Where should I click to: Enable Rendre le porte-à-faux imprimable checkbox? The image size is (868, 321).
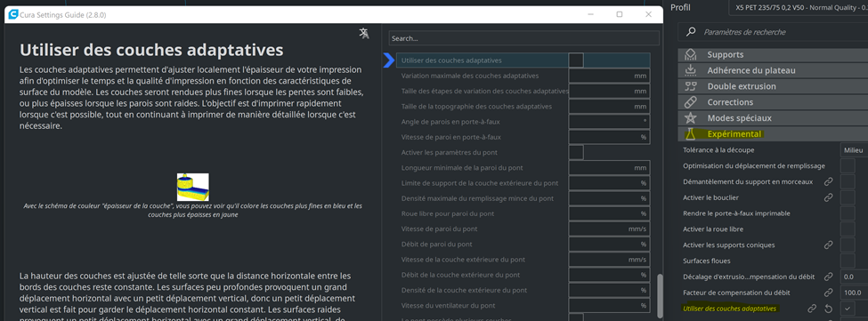[x=848, y=213]
